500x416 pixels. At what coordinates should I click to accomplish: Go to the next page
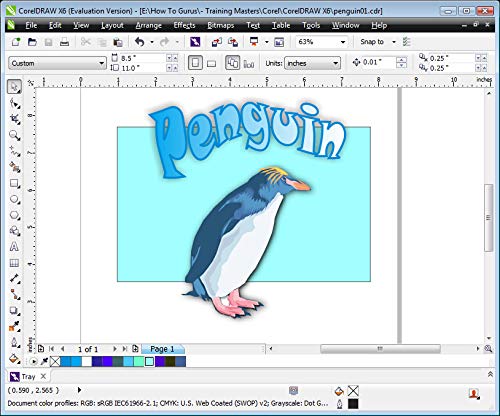[114, 349]
